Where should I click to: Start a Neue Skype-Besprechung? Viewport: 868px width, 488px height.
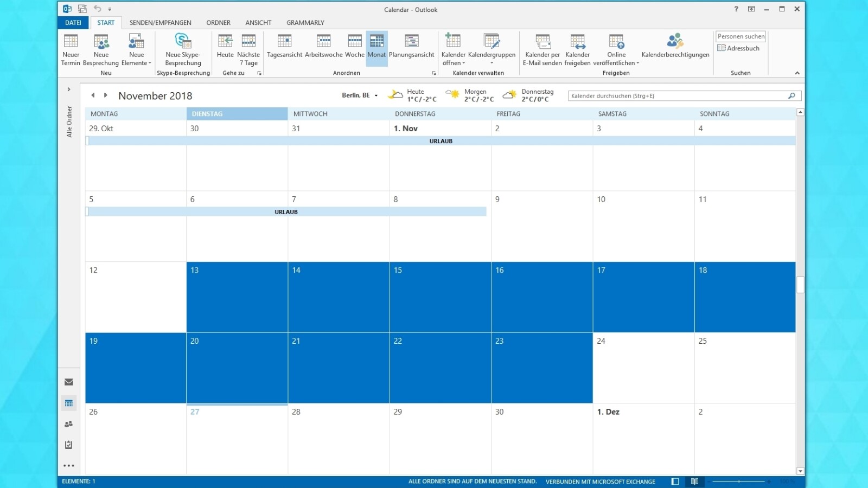point(183,49)
